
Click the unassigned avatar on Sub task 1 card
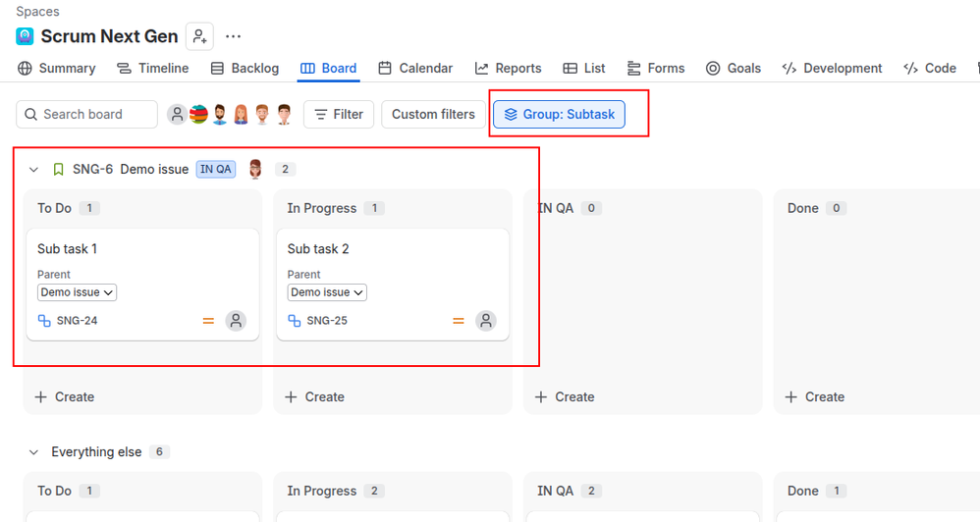tap(236, 321)
